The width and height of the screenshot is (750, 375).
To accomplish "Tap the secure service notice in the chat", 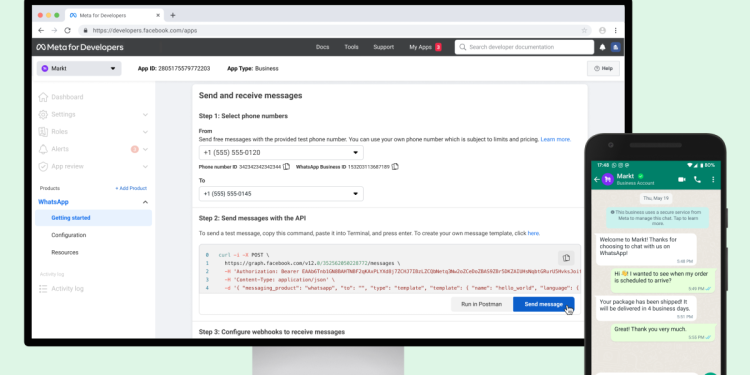I will coord(658,218).
